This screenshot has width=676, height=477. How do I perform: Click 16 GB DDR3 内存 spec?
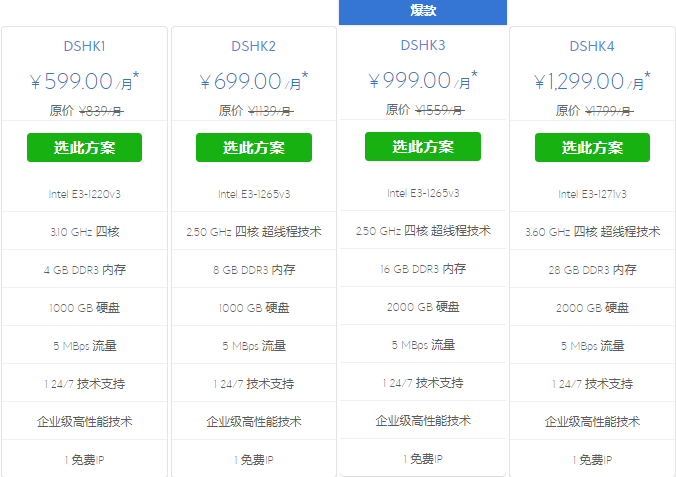click(423, 269)
